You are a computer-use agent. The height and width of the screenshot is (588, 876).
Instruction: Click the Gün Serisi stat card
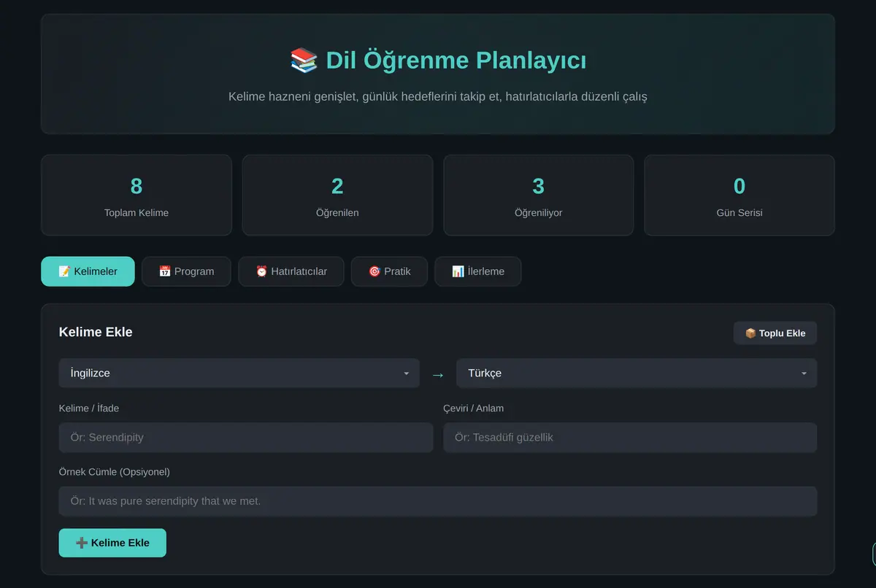739,195
